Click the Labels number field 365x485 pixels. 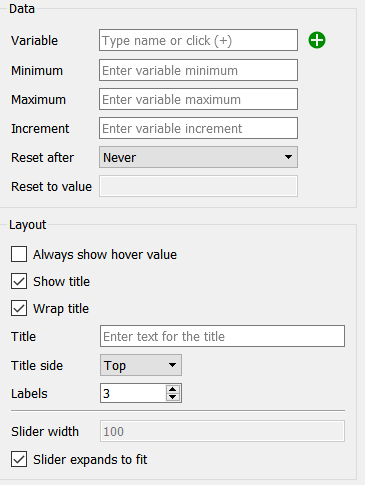pos(133,393)
